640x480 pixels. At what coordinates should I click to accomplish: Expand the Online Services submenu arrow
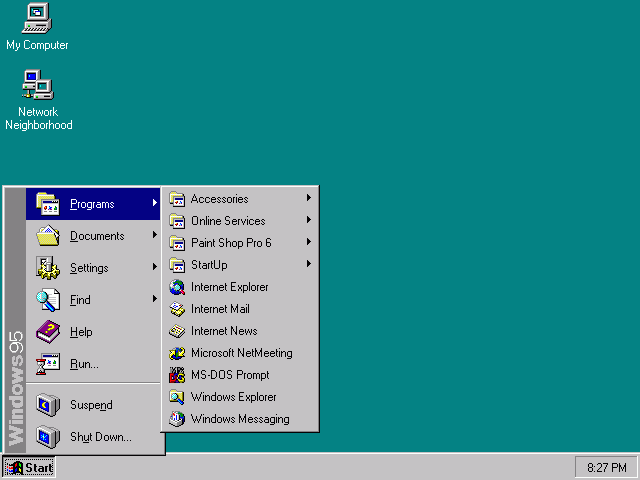(x=309, y=220)
